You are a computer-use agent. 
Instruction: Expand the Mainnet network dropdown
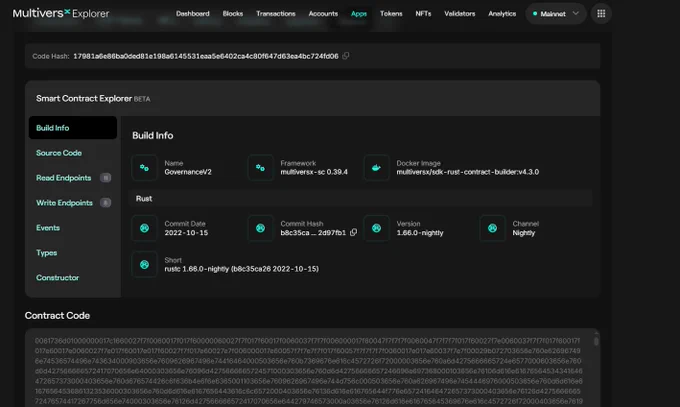point(556,14)
